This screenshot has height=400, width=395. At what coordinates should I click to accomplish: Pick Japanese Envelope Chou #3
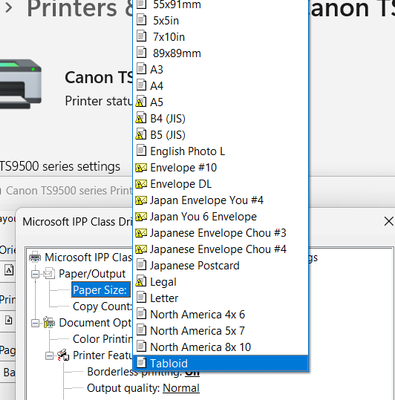coord(220,233)
